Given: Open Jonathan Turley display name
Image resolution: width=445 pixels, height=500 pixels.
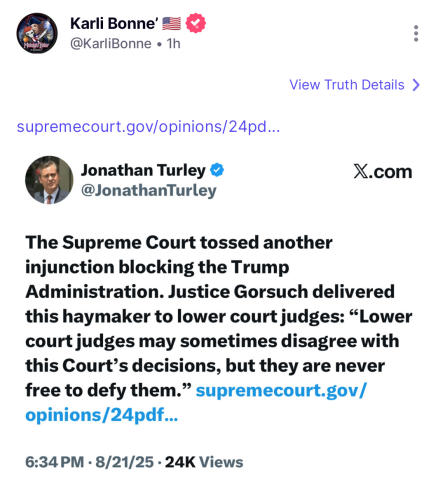Looking at the screenshot, I should (143, 170).
